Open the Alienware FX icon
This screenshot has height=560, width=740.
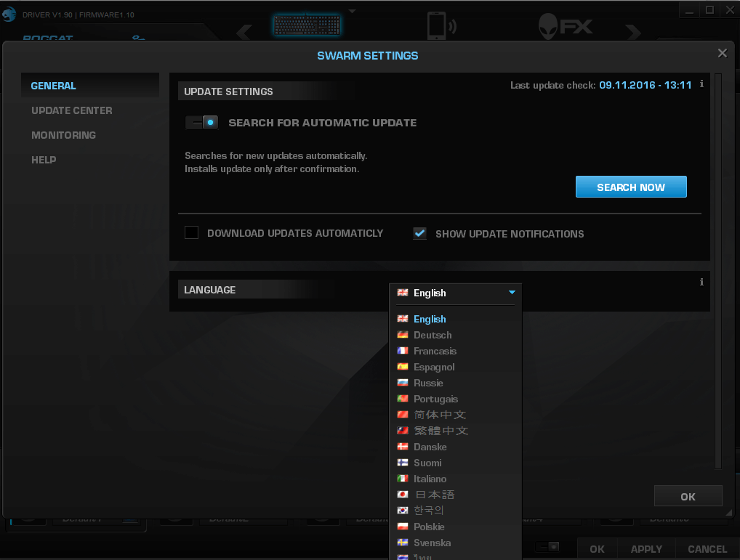[x=566, y=26]
